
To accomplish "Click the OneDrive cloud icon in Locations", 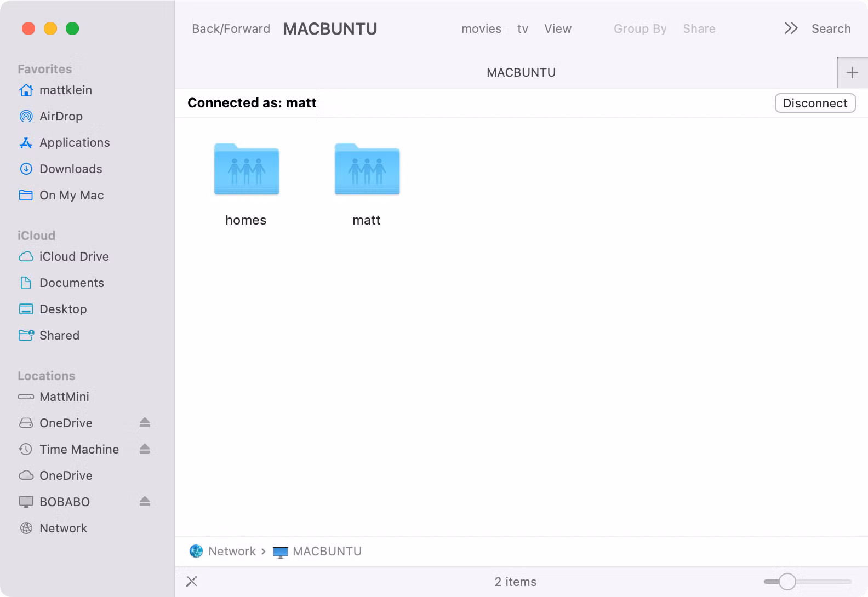I will pyautogui.click(x=26, y=475).
